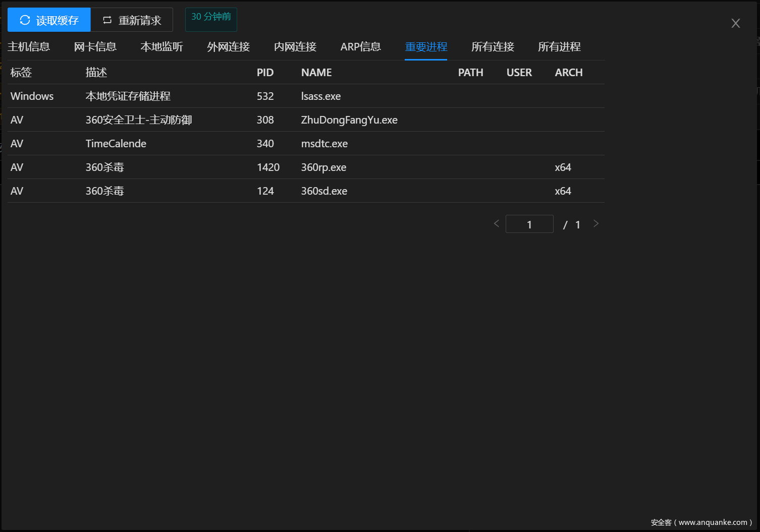The image size is (760, 532).
Task: Select the ZhuDongFangYu.exe process row
Action: (349, 120)
